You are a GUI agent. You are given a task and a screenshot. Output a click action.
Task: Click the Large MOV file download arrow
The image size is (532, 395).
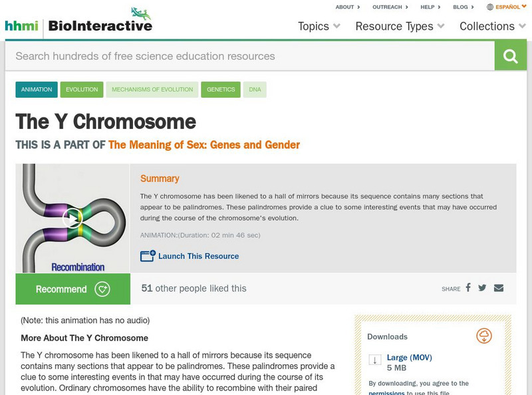(374, 360)
